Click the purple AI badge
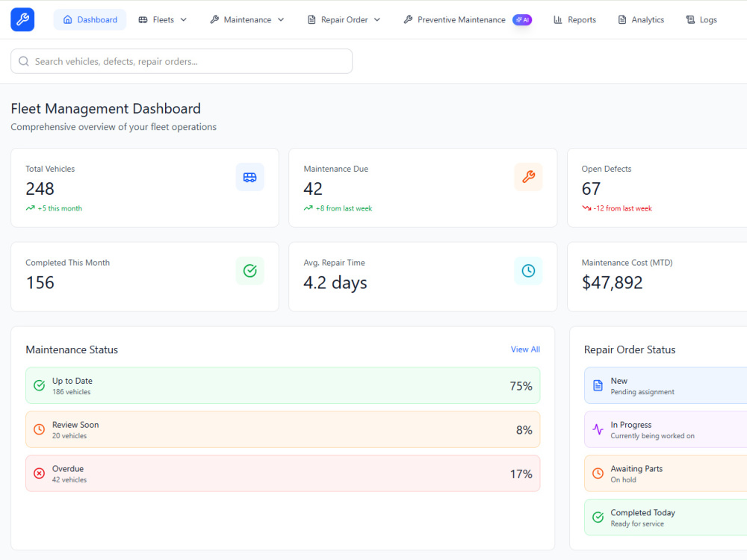This screenshot has width=747, height=560. [x=522, y=19]
